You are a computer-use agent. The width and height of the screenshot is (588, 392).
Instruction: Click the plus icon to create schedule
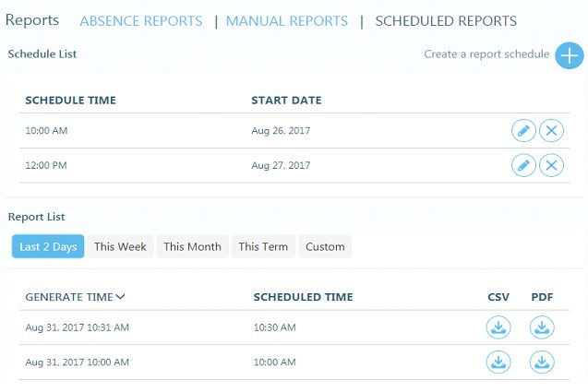pyautogui.click(x=569, y=54)
